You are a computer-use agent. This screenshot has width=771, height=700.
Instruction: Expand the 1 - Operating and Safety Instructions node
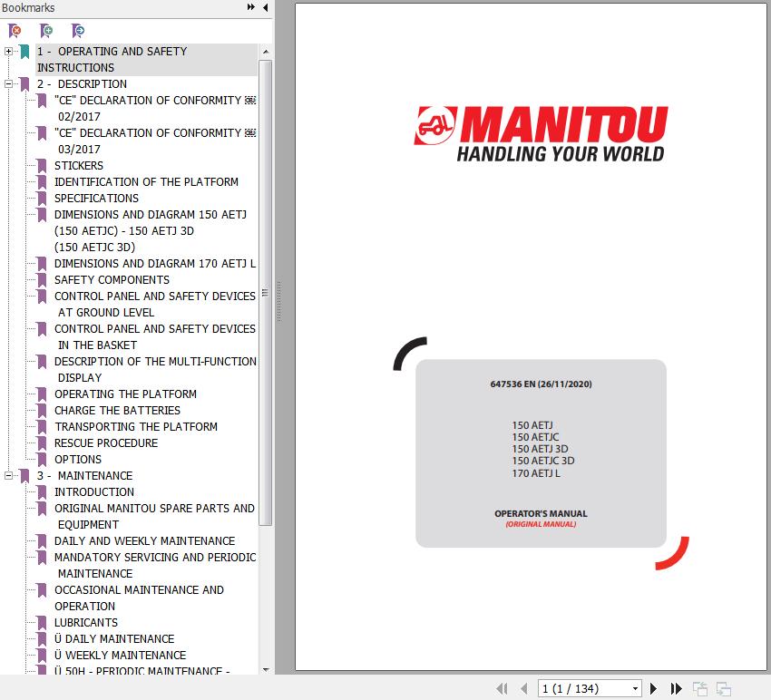[8, 51]
